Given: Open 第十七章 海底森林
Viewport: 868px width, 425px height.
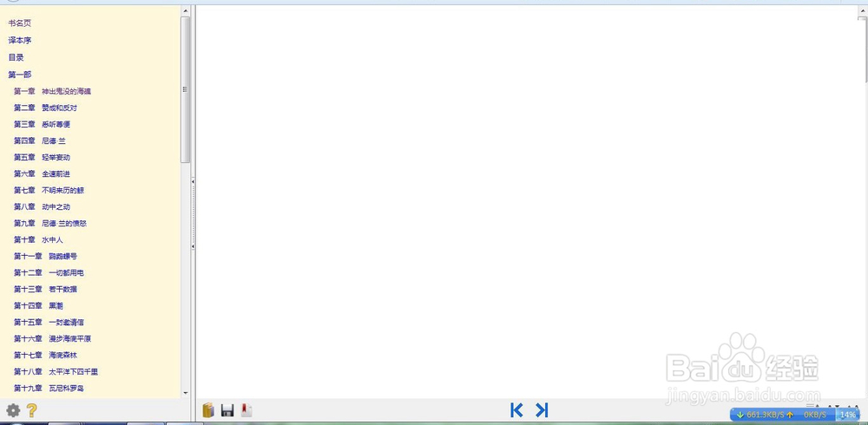Looking at the screenshot, I should click(x=45, y=356).
